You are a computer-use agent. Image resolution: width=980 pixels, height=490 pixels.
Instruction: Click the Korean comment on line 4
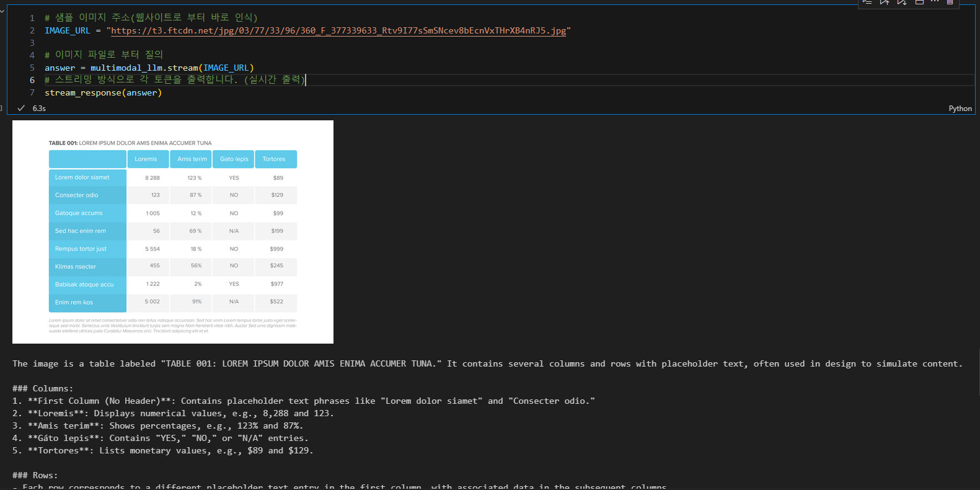point(104,55)
